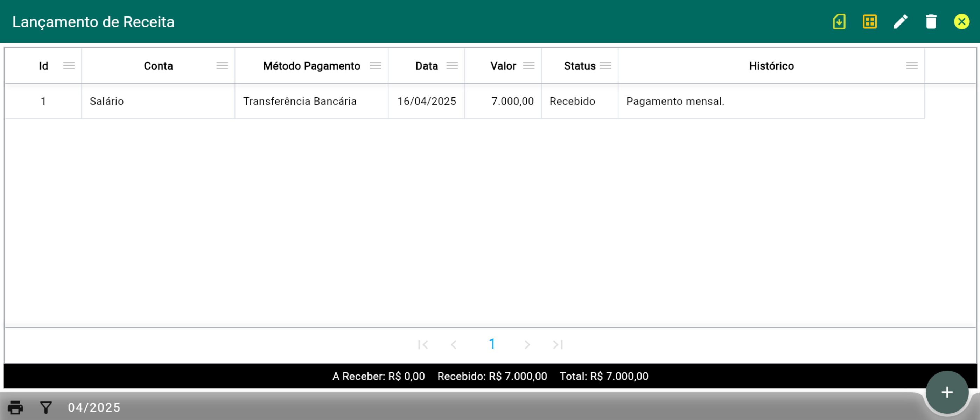Open the Data column menu

(x=452, y=66)
